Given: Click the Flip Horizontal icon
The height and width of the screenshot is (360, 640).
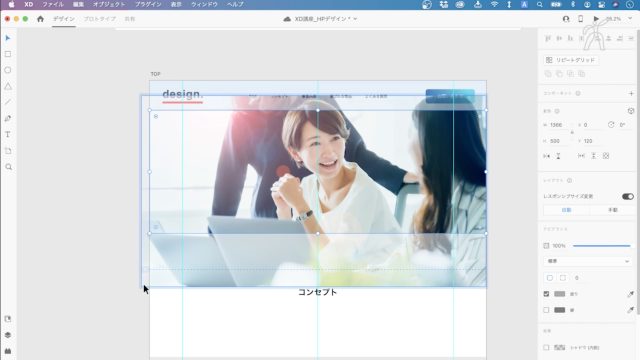Looking at the screenshot, I should tap(547, 156).
